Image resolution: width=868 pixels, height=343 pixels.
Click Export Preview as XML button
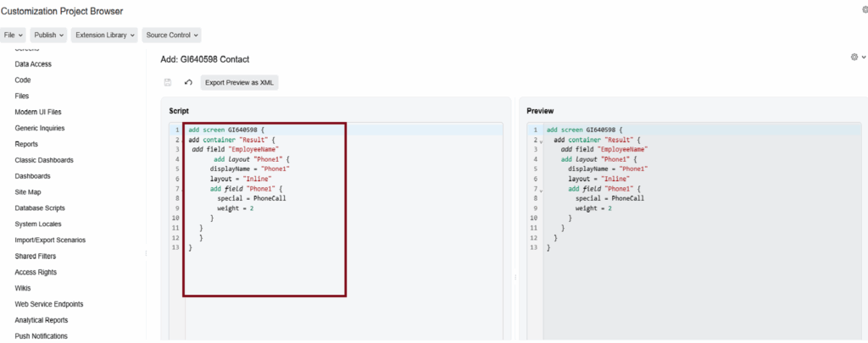[x=239, y=82]
